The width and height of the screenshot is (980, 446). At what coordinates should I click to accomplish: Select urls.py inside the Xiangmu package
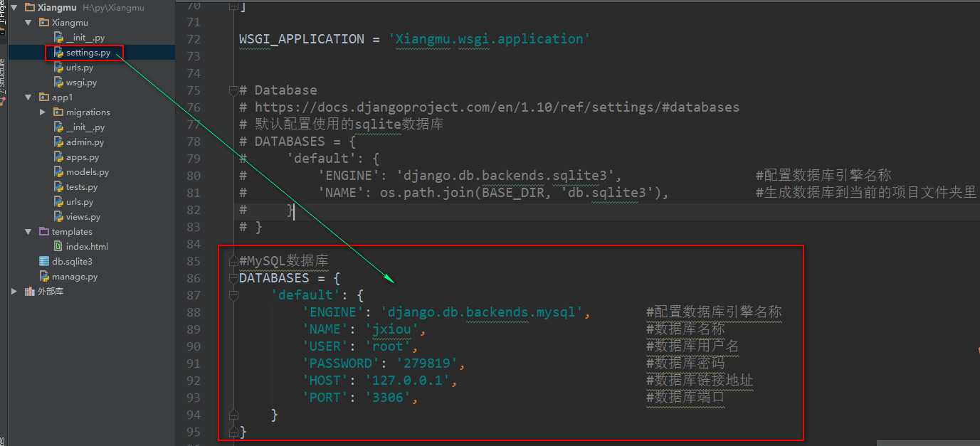pos(80,68)
